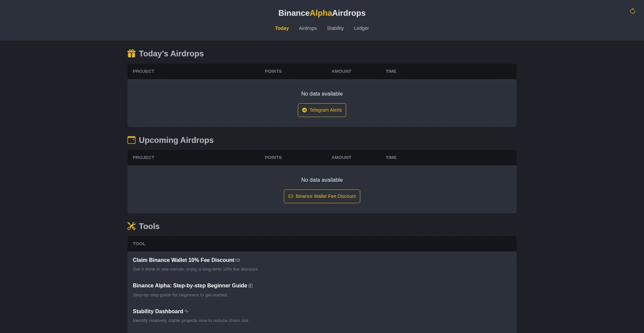Screen dimensions: 644x333
Task: Click the Today's Airdrops heading
Action: tap(171, 54)
